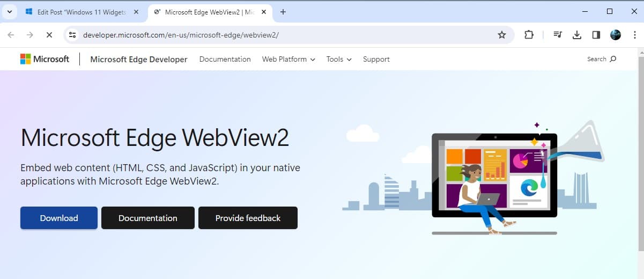
Task: Close the Microsoft Edge WebView2 tab
Action: (263, 12)
